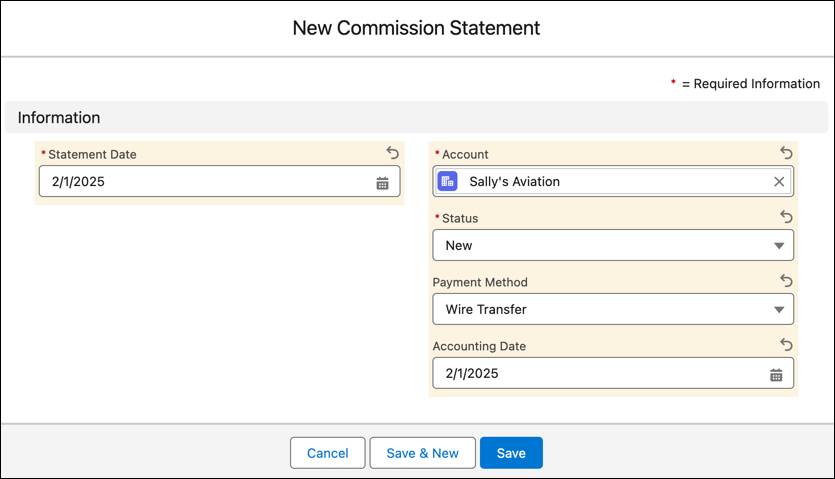Focus the Accounting Date input field
This screenshot has width=835, height=479.
[x=595, y=374]
